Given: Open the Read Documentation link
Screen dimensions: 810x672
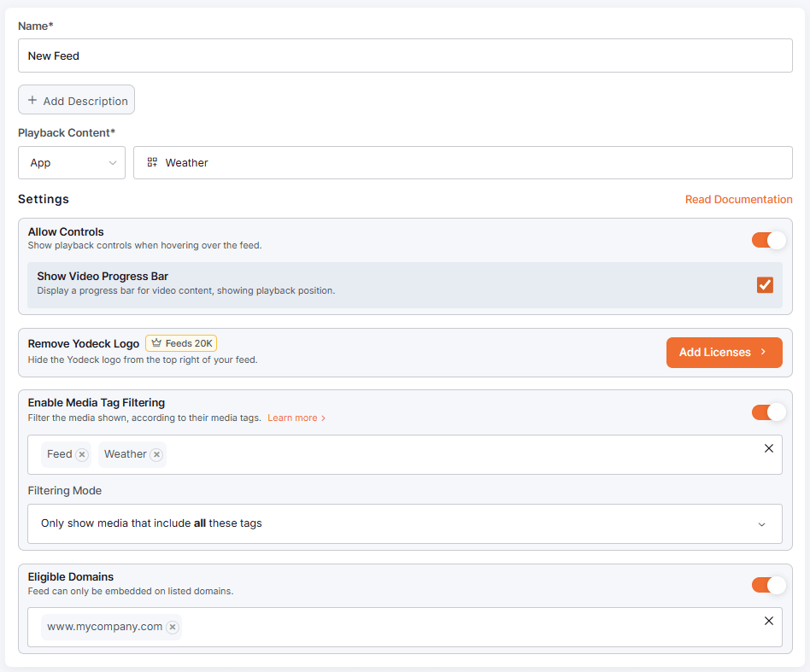Looking at the screenshot, I should point(738,199).
